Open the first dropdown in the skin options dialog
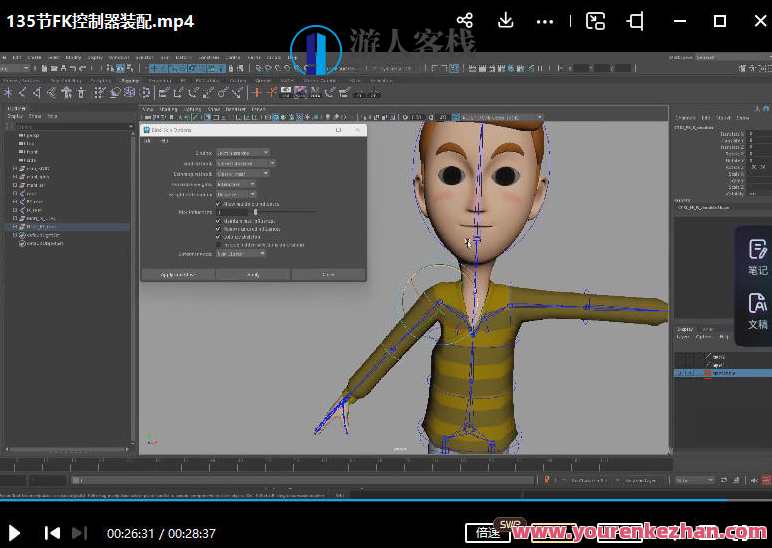 (243, 153)
